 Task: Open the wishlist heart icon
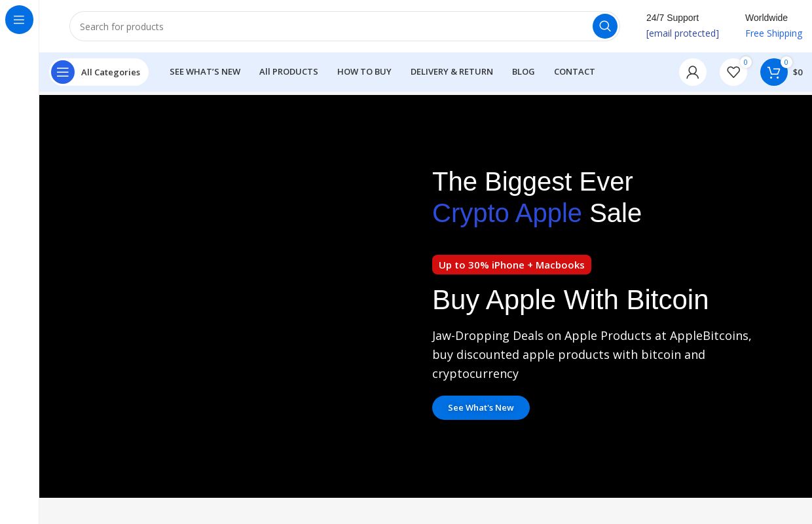pos(733,73)
